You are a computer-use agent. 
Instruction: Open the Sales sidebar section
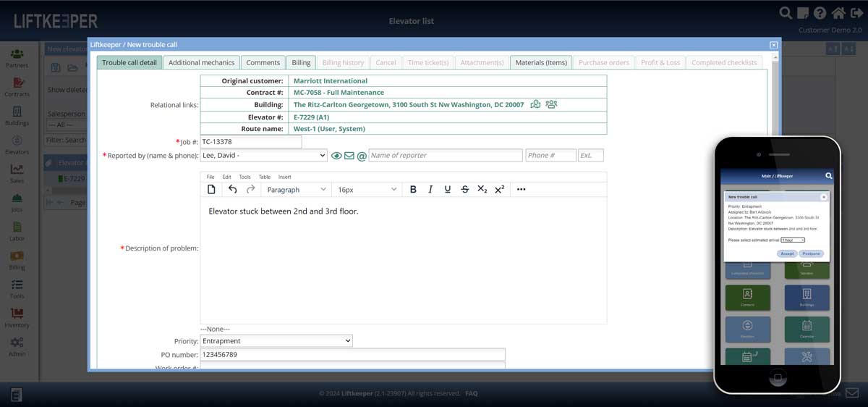coord(17,174)
